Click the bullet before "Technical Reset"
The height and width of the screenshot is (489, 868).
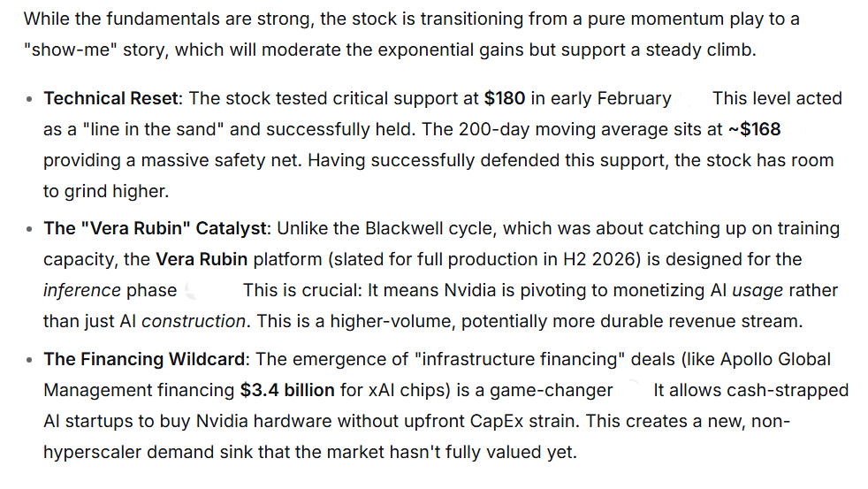[x=30, y=99]
